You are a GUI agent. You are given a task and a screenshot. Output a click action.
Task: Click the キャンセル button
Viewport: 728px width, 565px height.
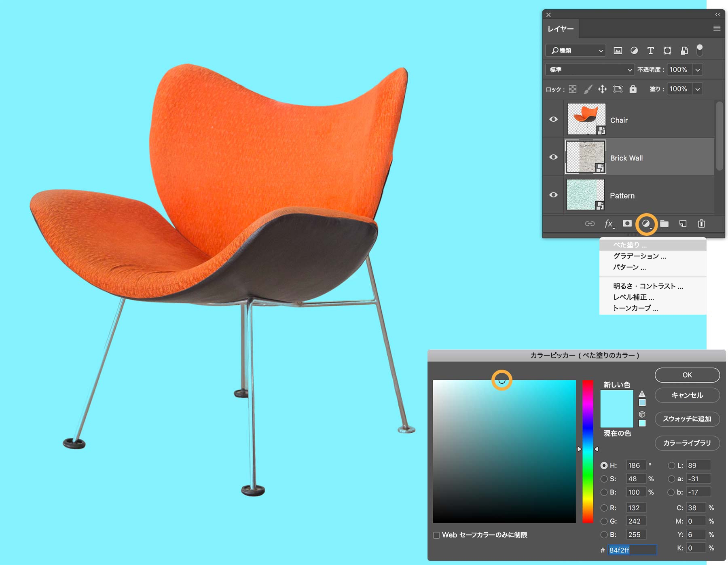point(687,395)
